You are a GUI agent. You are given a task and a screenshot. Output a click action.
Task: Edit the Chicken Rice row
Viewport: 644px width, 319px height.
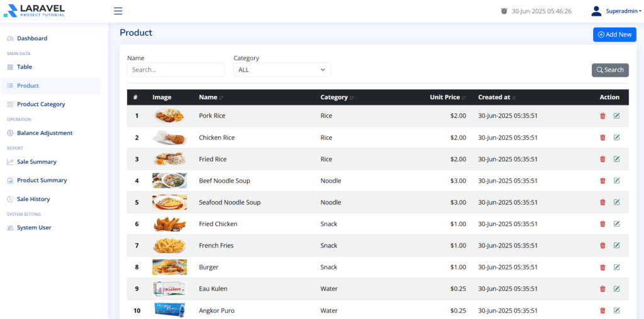(616, 138)
